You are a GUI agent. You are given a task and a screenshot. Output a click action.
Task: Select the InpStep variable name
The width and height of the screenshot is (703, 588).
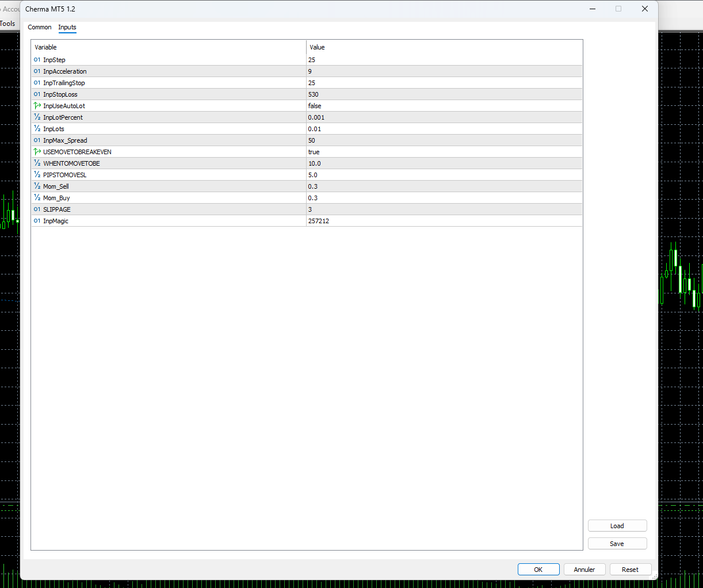[x=54, y=60]
